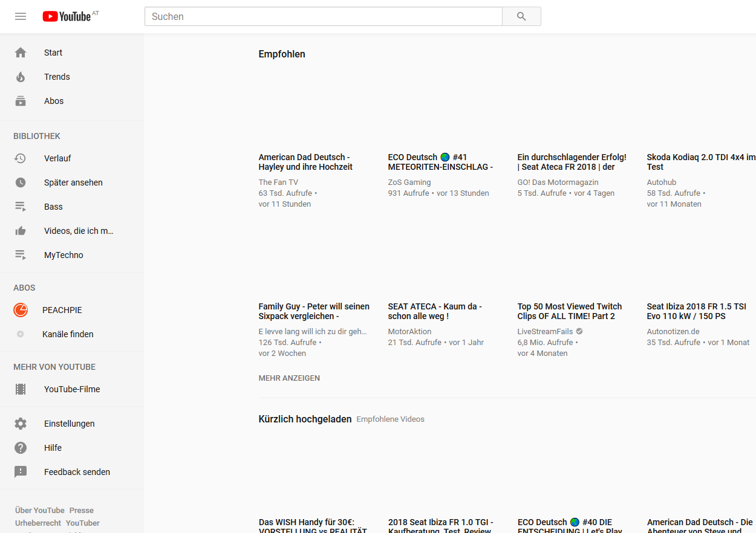Viewport: 756px width, 533px height.
Task: Open PEACHPIE channel avatar
Action: (21, 310)
